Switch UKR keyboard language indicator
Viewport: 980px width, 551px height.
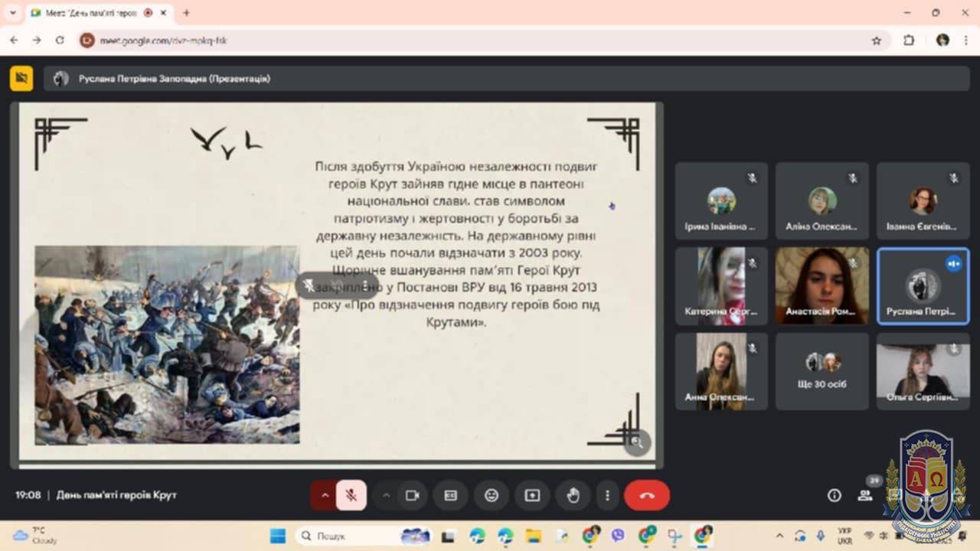pos(844,536)
